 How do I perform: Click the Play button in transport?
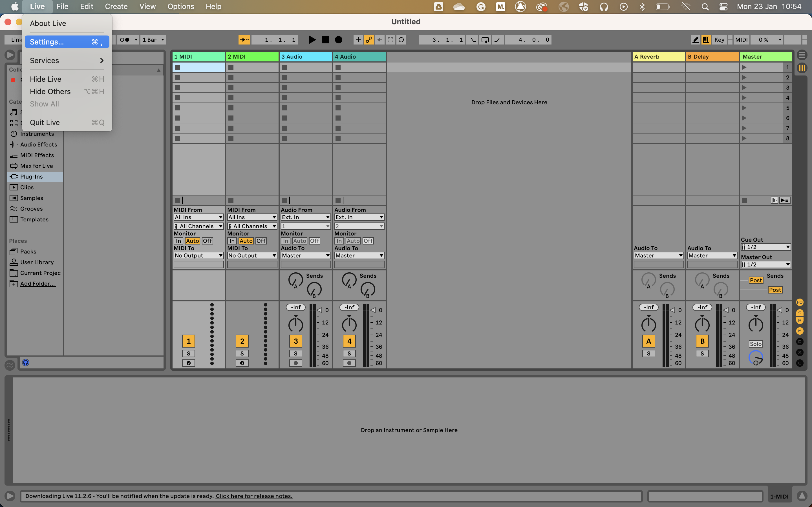pos(312,39)
